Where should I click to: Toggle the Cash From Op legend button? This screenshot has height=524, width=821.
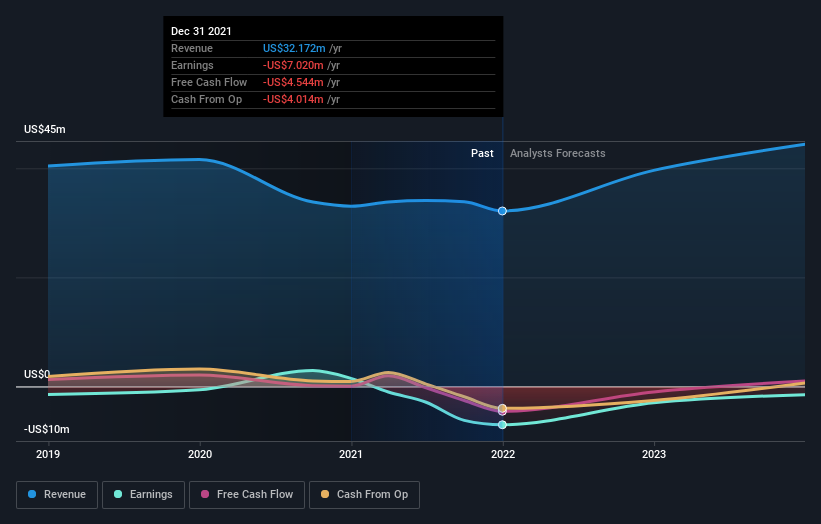coord(364,495)
